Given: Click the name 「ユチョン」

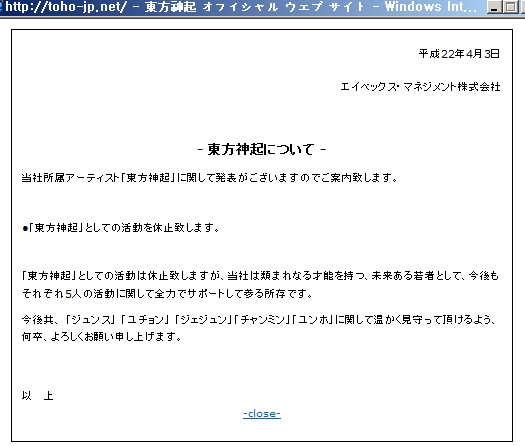Looking at the screenshot, I should [x=145, y=320].
